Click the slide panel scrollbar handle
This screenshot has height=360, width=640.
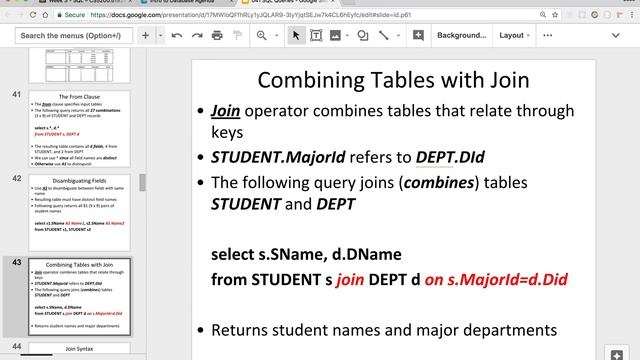coord(142,182)
